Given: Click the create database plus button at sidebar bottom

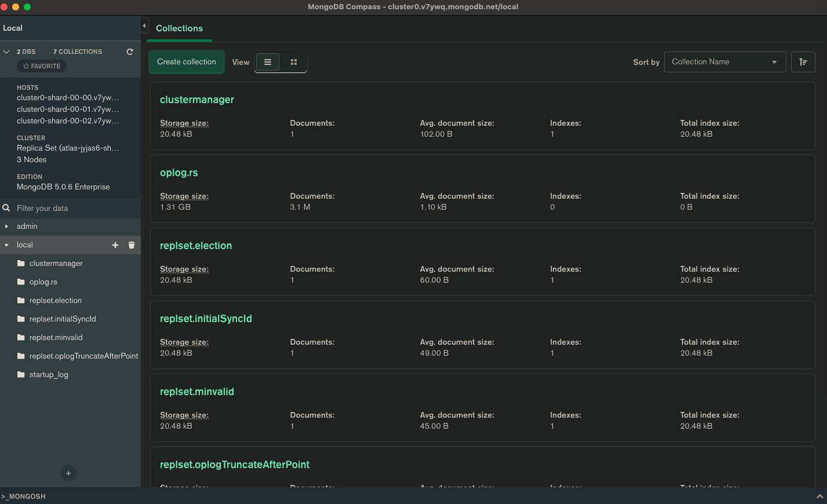Looking at the screenshot, I should [x=68, y=473].
